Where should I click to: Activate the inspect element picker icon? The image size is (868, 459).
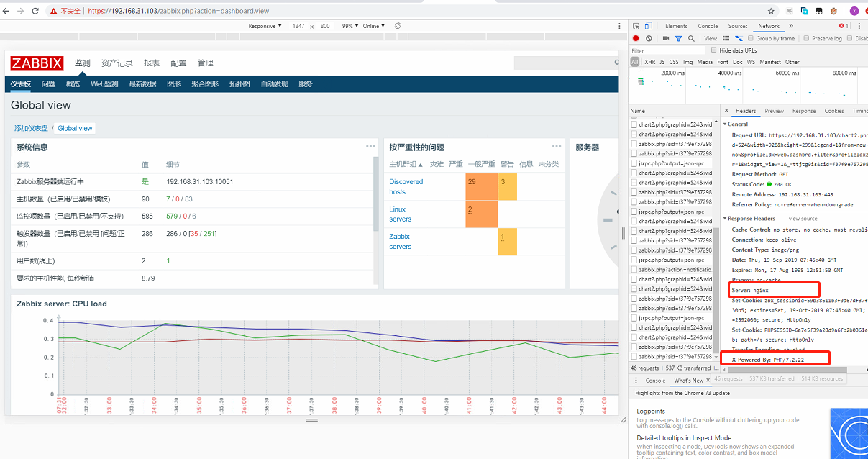635,26
